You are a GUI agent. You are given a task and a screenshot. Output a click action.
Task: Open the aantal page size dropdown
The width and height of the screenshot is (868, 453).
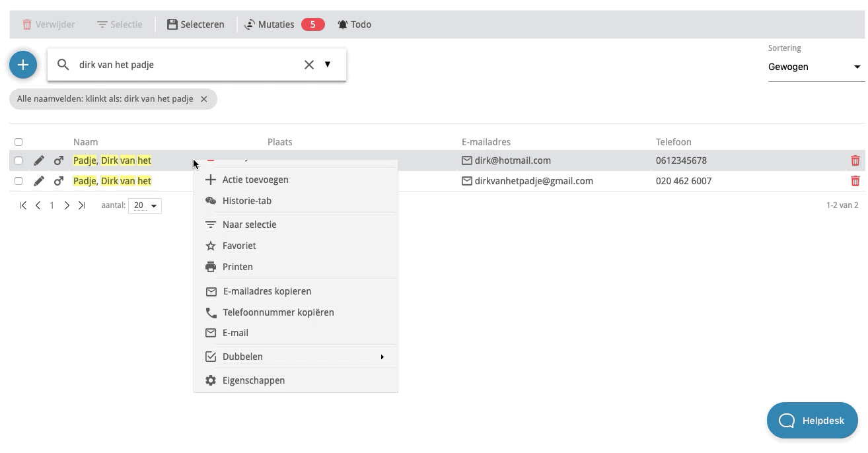[x=145, y=205]
